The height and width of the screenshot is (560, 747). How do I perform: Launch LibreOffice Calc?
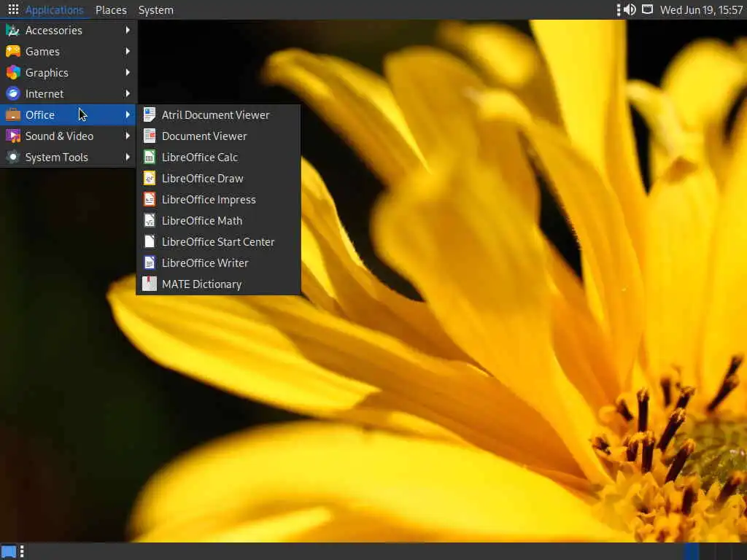(219, 157)
